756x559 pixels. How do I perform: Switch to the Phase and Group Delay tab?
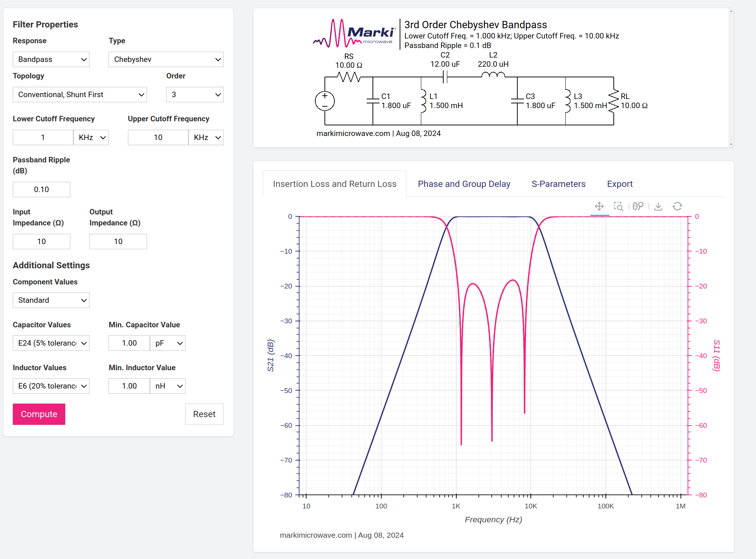point(464,184)
